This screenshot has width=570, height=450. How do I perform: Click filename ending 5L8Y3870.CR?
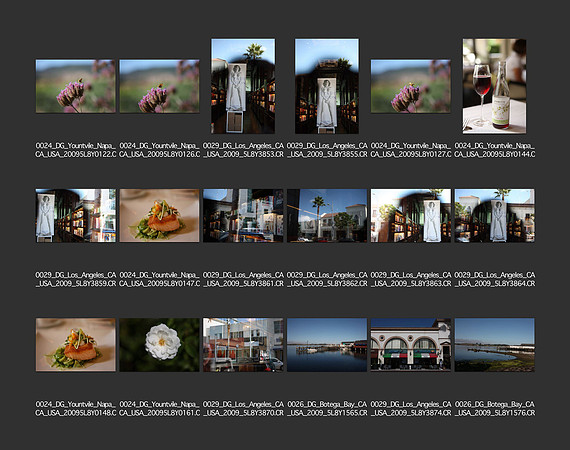[x=243, y=409]
